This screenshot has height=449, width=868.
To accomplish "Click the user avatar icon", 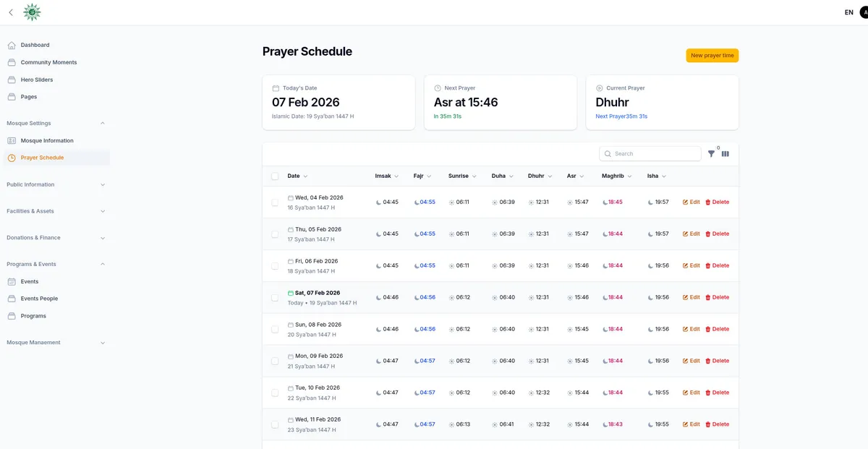I will (x=863, y=12).
